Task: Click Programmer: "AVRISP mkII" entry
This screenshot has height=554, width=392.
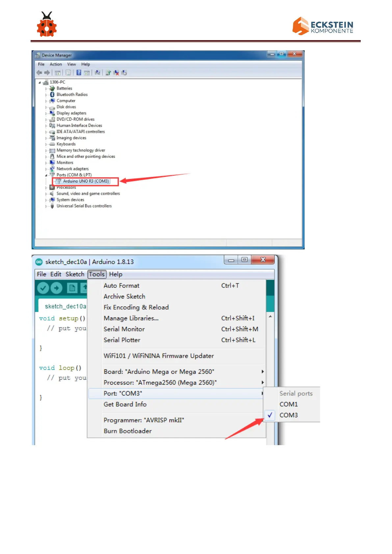Action: click(177, 420)
